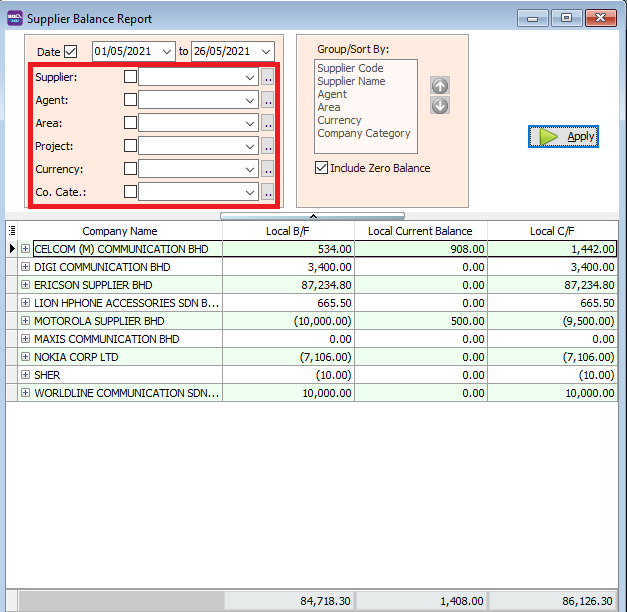The image size is (627, 612).
Task: Click the Supplier lookup ellipsis button
Action: pos(267,77)
